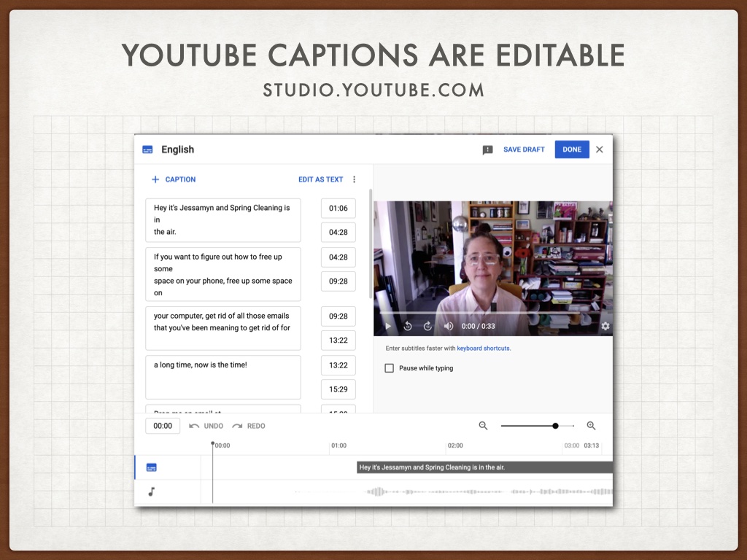Click the subtitles icon beside English

(x=147, y=149)
